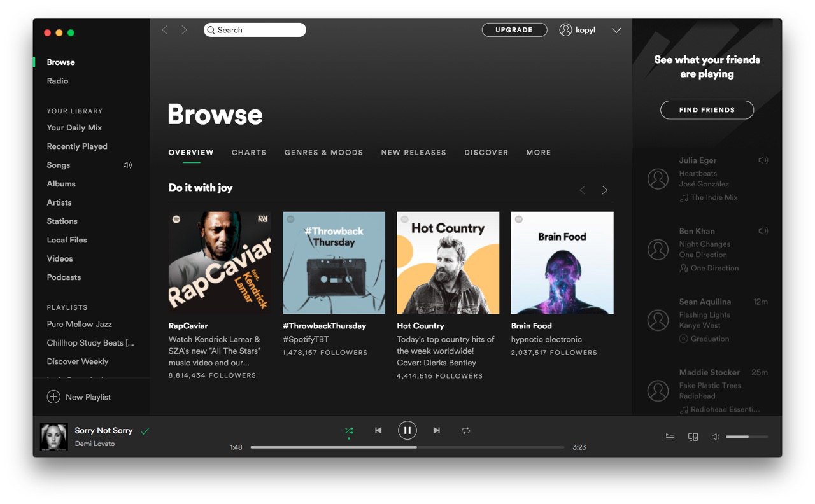815x504 pixels.
Task: Open Your Daily Mix
Action: click(74, 128)
